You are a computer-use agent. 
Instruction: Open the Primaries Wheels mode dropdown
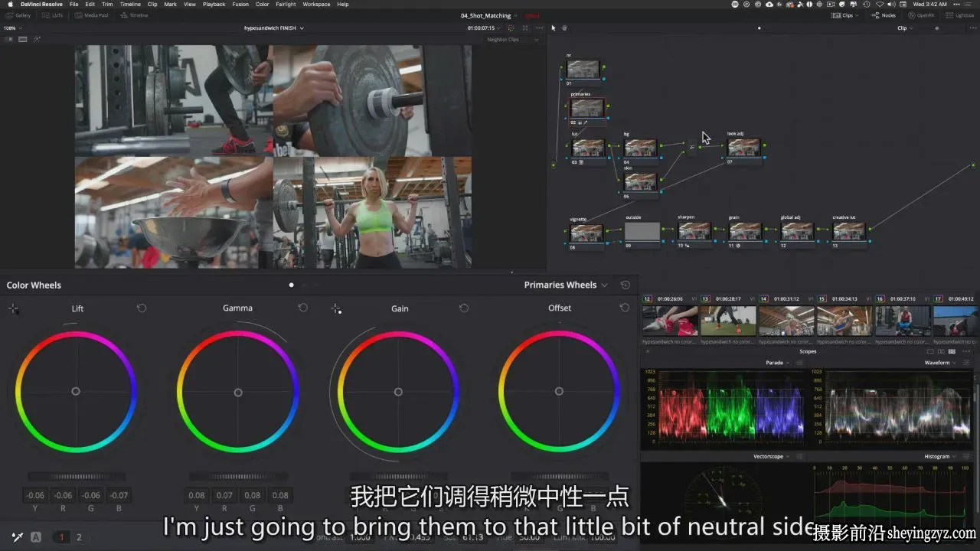pos(566,285)
